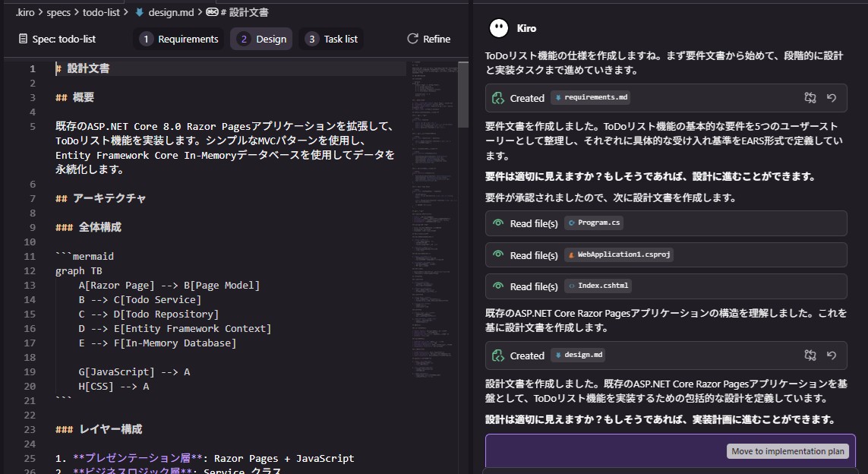
Task: Click line H[CSS] --> A
Action: [x=113, y=386]
